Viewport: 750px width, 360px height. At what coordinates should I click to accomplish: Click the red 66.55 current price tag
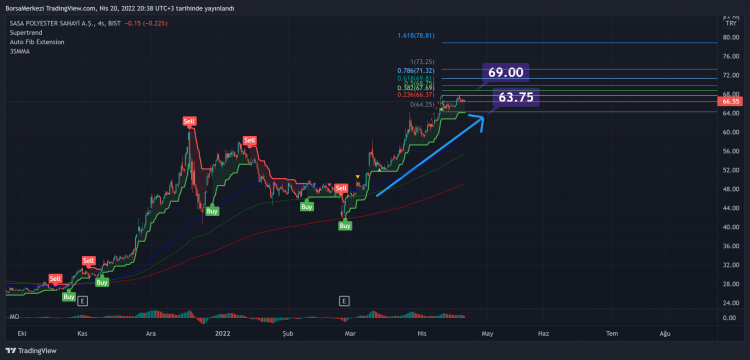pos(731,102)
